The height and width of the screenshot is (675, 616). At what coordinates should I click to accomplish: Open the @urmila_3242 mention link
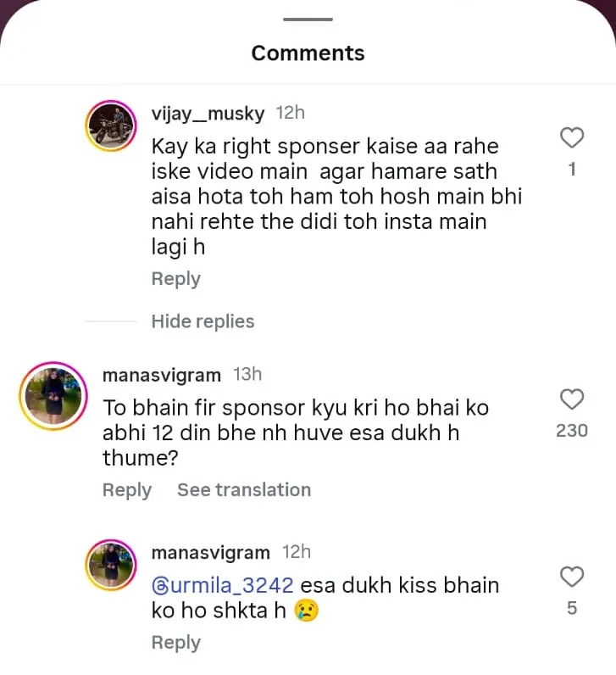(x=223, y=585)
